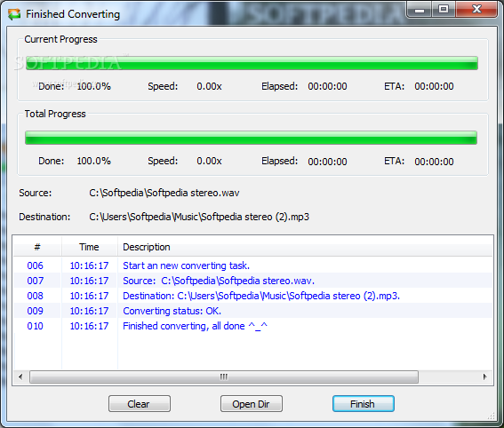This screenshot has height=428, width=504.
Task: Select log row 010 Finished converting, all done
Action: point(252,326)
